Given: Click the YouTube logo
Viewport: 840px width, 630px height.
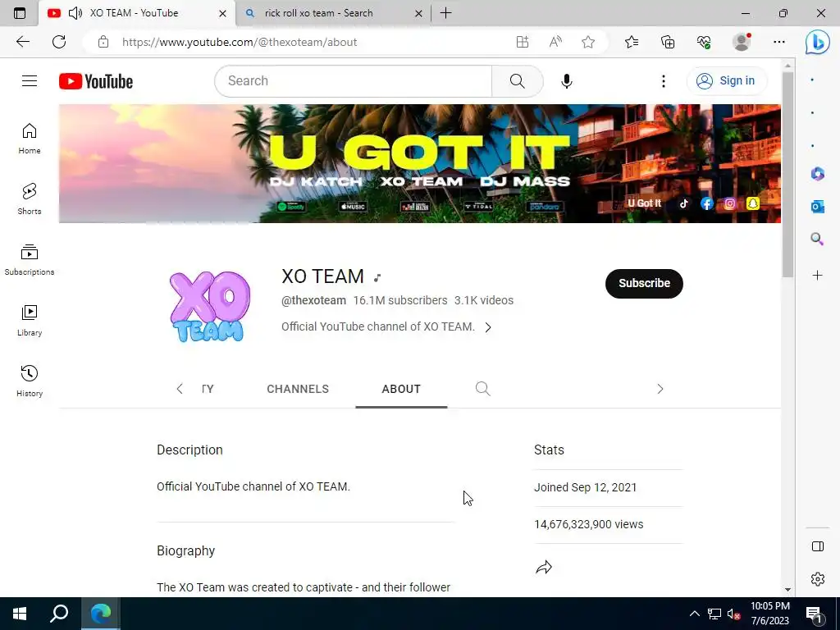Looking at the screenshot, I should (96, 81).
